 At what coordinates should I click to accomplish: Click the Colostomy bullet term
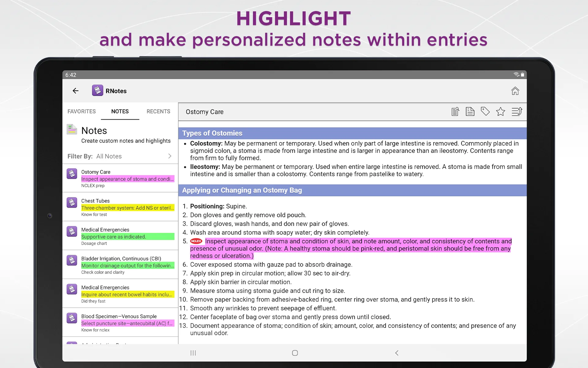(206, 143)
